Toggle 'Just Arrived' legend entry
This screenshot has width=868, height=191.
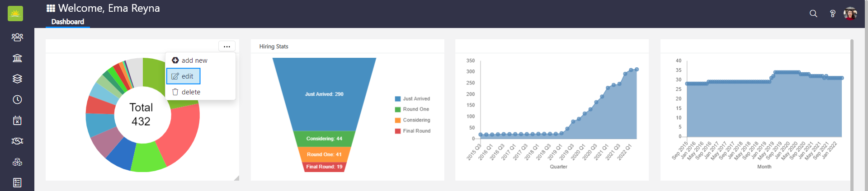[x=412, y=99]
